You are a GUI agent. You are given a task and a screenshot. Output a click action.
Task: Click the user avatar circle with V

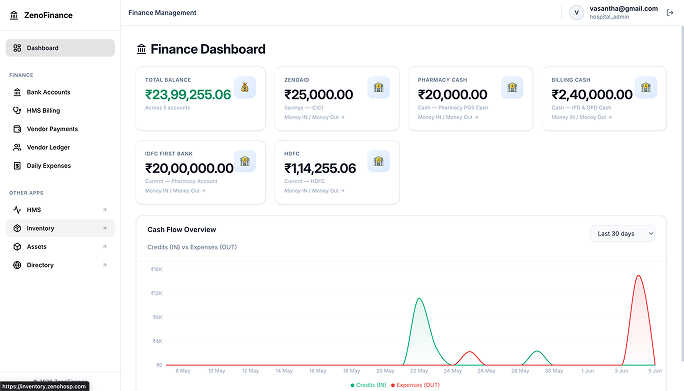(576, 13)
